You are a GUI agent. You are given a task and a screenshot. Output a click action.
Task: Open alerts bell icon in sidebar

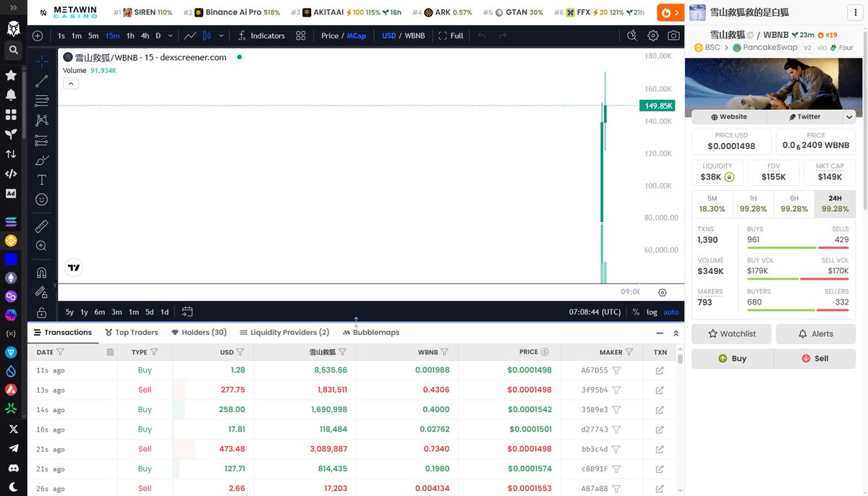coord(11,95)
